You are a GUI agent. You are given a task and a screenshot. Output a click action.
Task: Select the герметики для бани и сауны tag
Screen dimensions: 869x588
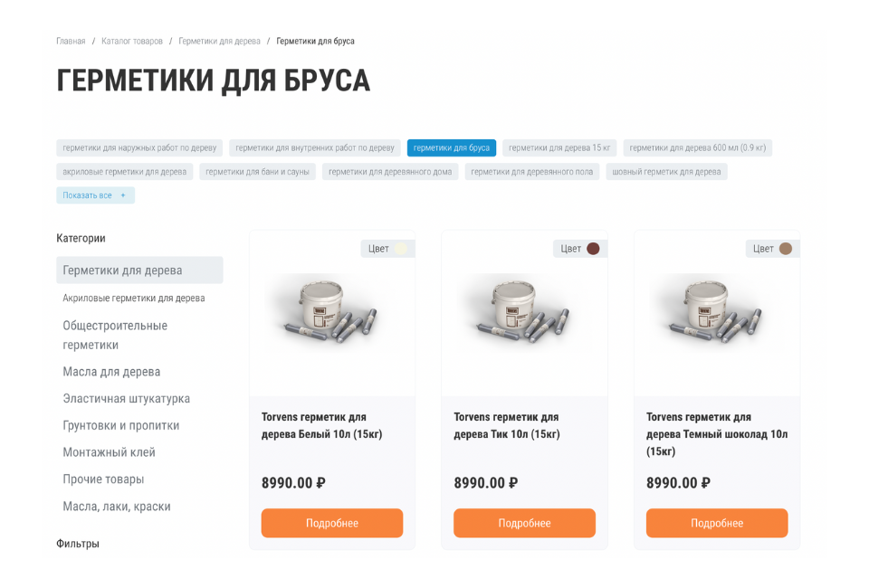point(257,172)
